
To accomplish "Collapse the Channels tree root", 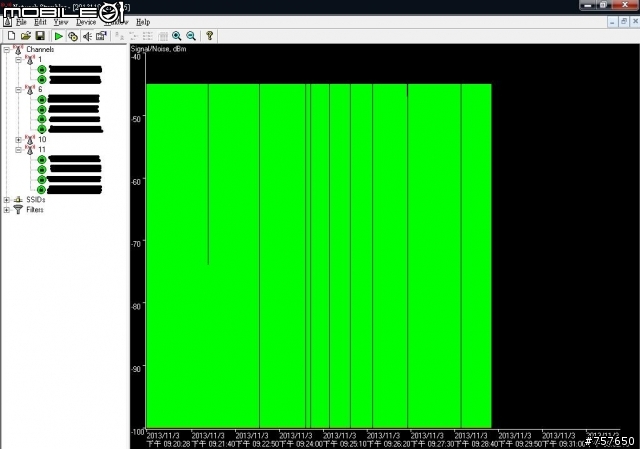I will pos(7,49).
